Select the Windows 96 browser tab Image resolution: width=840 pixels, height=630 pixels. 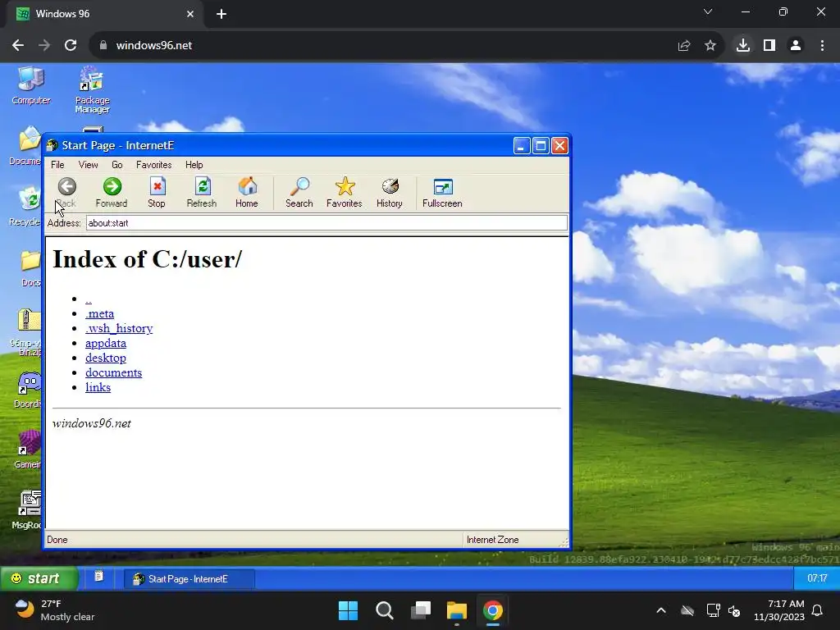[x=104, y=14]
